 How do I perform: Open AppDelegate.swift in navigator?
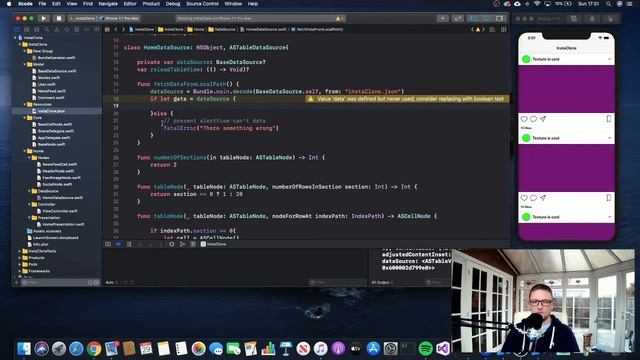click(54, 138)
